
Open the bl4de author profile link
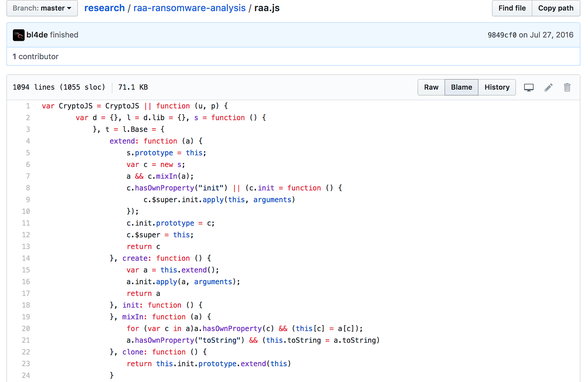tap(37, 35)
